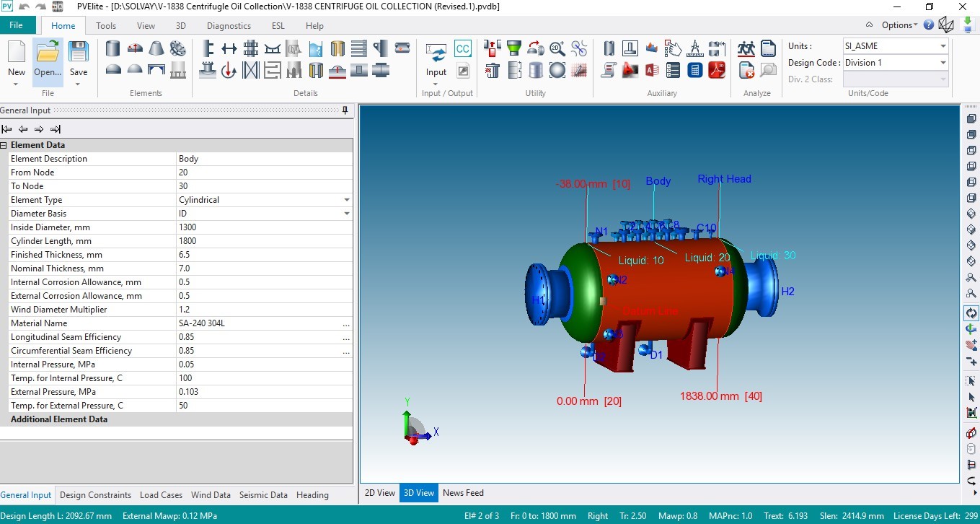Add a cylindrical shell element
980x524 pixels.
point(113,48)
